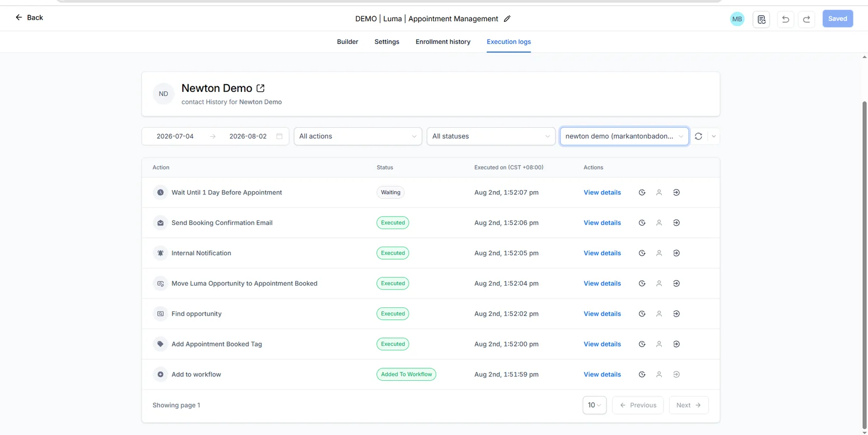The height and width of the screenshot is (435, 868).
Task: Select the Execution logs tab
Action: pyautogui.click(x=508, y=42)
